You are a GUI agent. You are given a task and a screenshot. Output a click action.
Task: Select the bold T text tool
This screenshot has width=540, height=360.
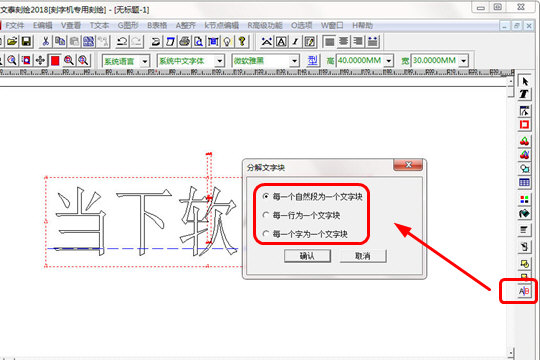tap(525, 94)
